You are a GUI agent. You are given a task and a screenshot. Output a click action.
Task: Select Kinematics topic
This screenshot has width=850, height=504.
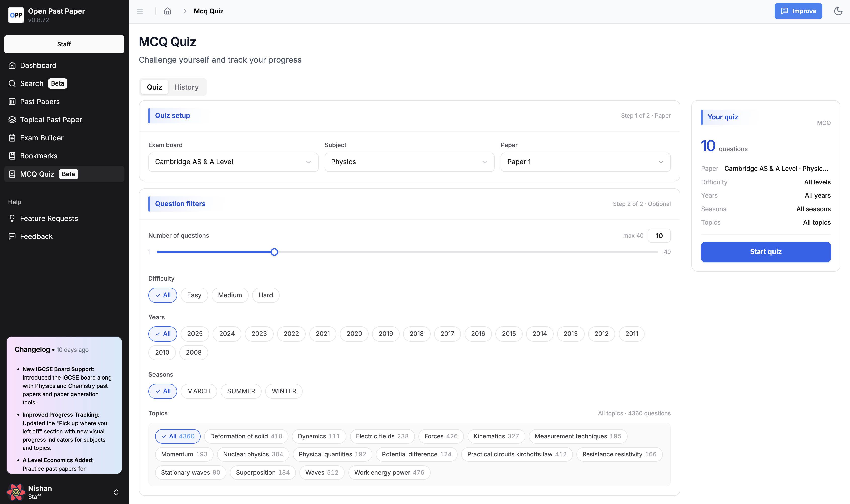496,436
